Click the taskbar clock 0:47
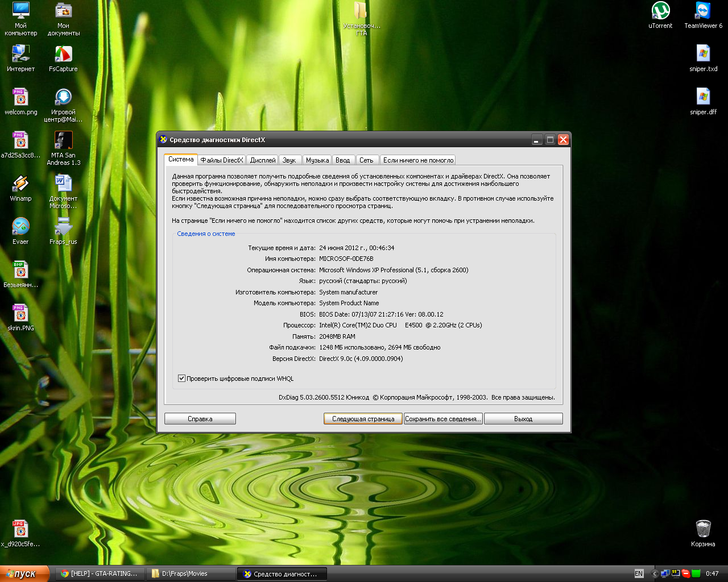Image resolution: width=728 pixels, height=582 pixels. click(712, 573)
